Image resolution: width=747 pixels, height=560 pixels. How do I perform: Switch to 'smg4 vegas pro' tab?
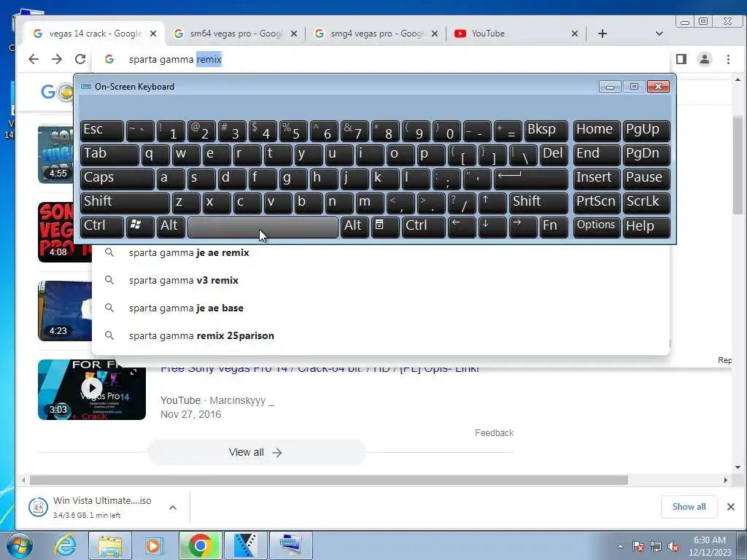(376, 34)
